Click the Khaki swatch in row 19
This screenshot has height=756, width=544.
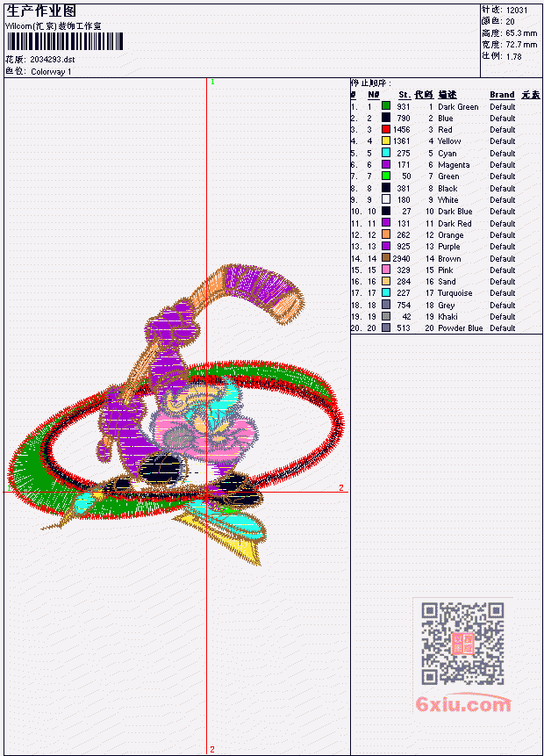coord(386,316)
